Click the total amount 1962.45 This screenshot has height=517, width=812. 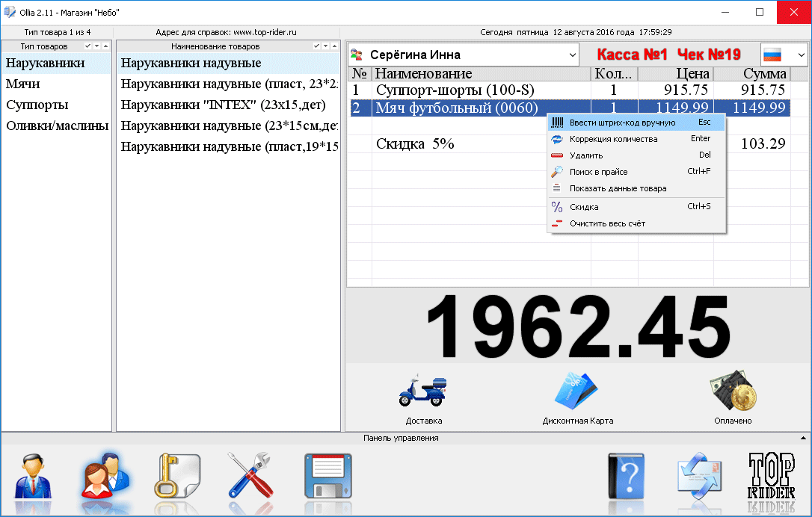coord(579,326)
